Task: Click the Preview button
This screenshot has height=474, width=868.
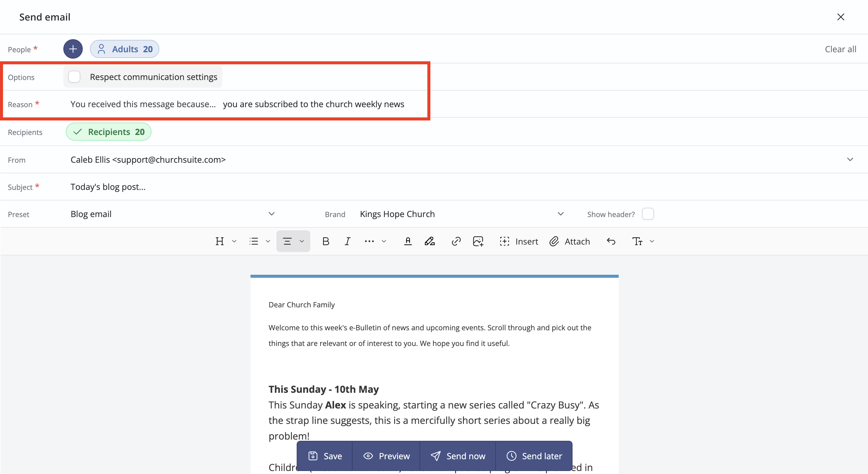Action: click(x=386, y=456)
